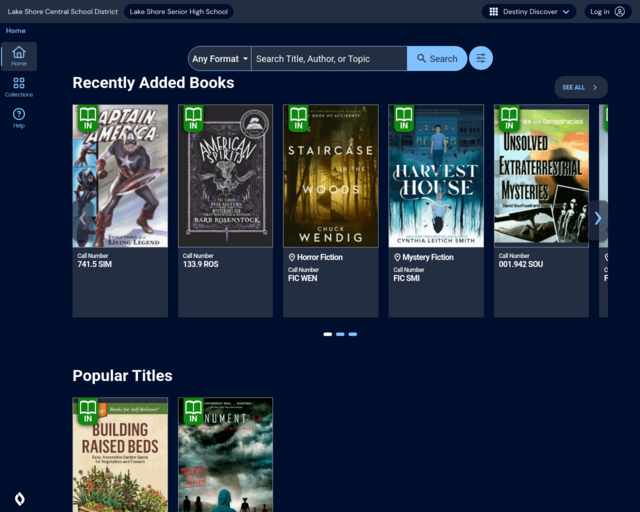Click the IN badge on Staircase in the Woods
Viewport: 640px width, 512px height.
tap(299, 118)
